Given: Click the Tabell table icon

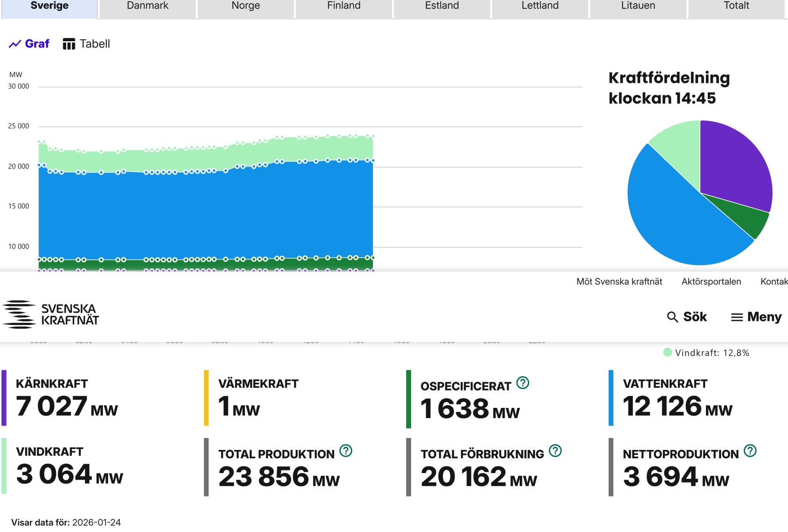Looking at the screenshot, I should pos(69,44).
